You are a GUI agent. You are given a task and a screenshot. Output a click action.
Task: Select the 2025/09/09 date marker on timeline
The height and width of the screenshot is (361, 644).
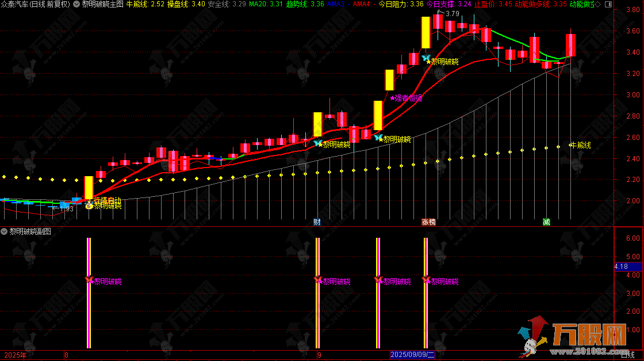413,355
